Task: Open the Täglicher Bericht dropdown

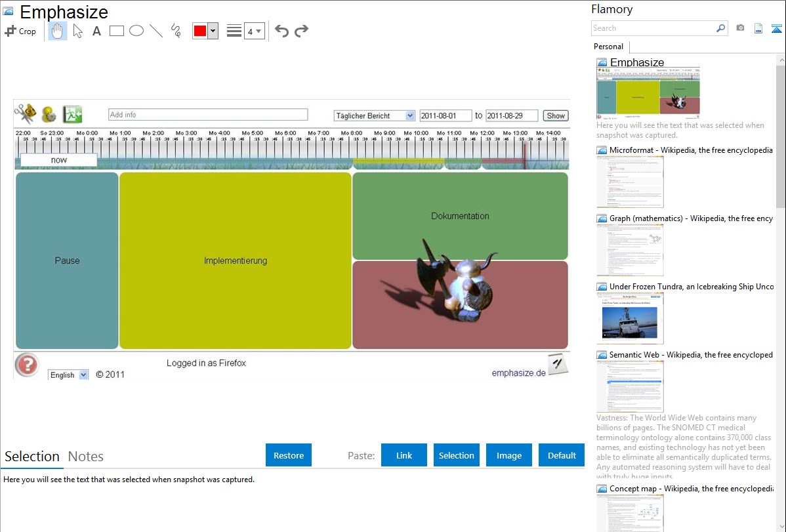Action: 374,115
